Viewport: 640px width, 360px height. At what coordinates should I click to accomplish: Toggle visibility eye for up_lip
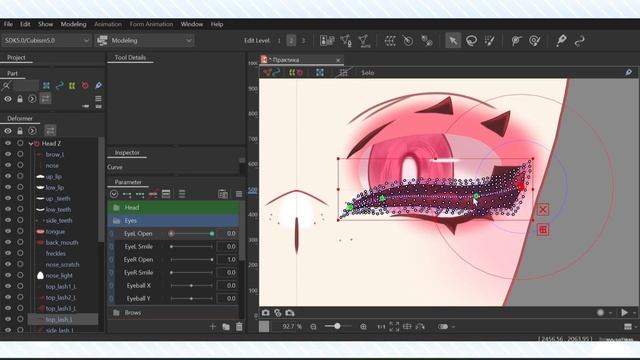pos(8,176)
